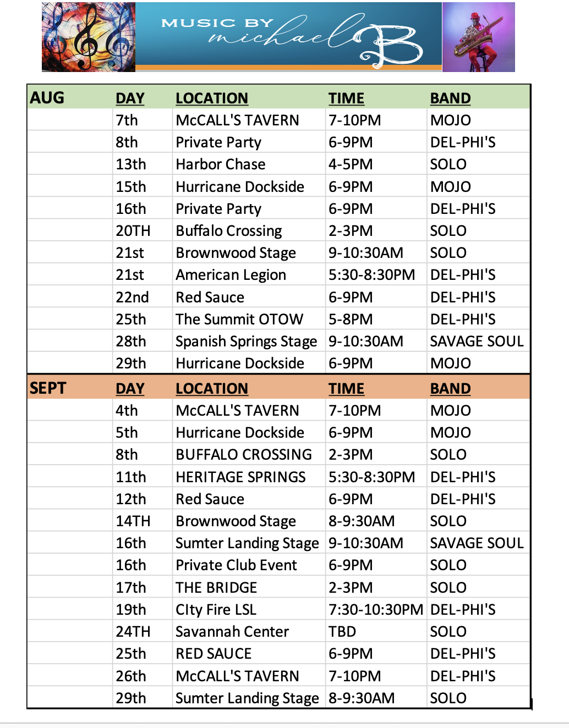Select the CIty Fire LSL cell
Viewport: 569px width, 728px height.
(249, 610)
